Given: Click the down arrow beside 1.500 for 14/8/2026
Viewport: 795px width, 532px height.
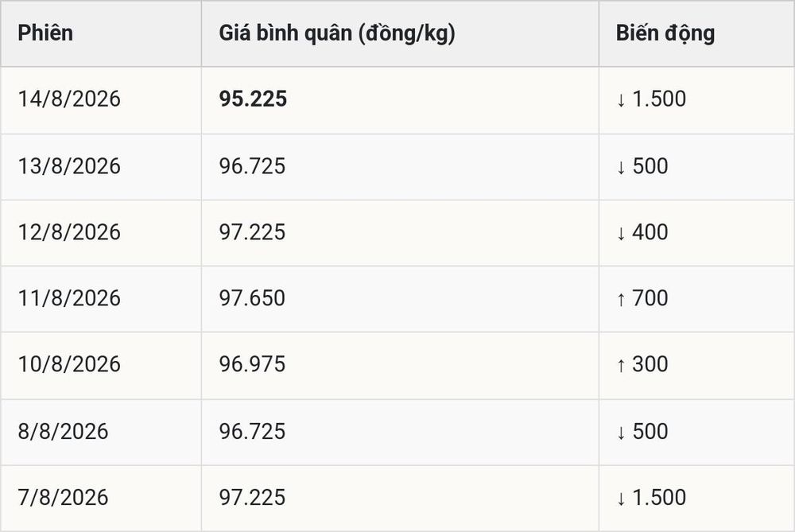Looking at the screenshot, I should point(621,100).
